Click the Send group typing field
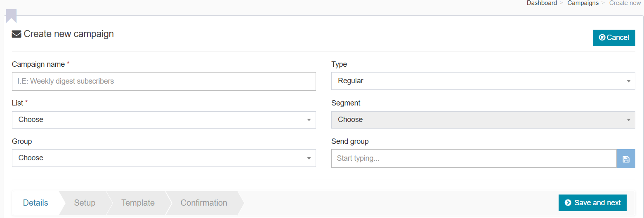 (474, 158)
